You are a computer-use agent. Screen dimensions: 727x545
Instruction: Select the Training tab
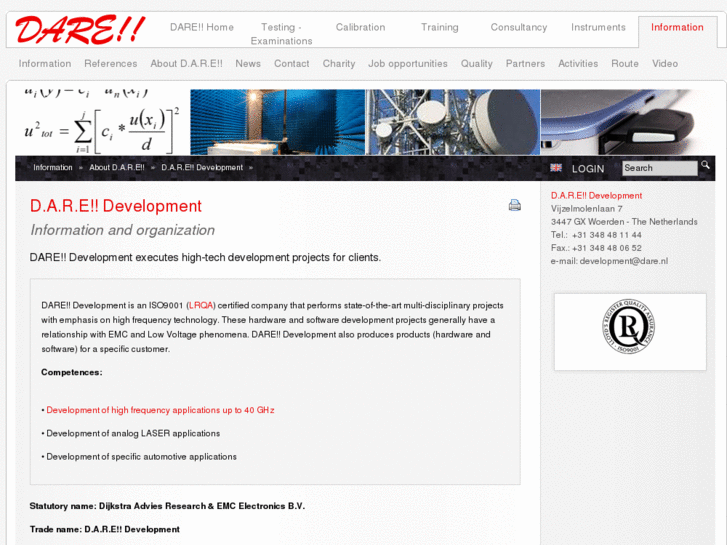(440, 27)
